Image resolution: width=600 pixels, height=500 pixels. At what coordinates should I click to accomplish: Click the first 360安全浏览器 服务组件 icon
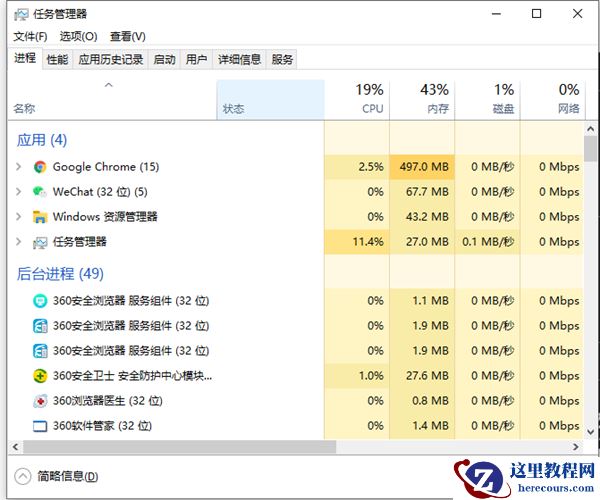click(40, 301)
